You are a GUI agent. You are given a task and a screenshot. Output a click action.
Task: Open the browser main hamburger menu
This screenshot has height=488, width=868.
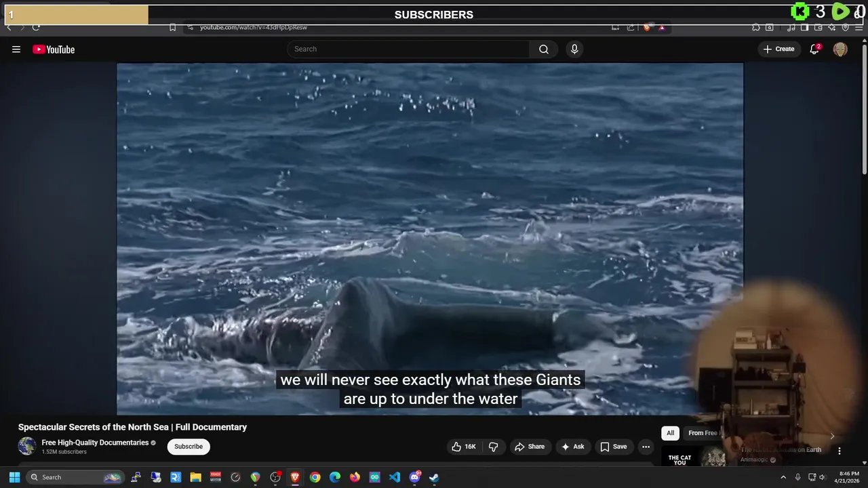pyautogui.click(x=859, y=28)
